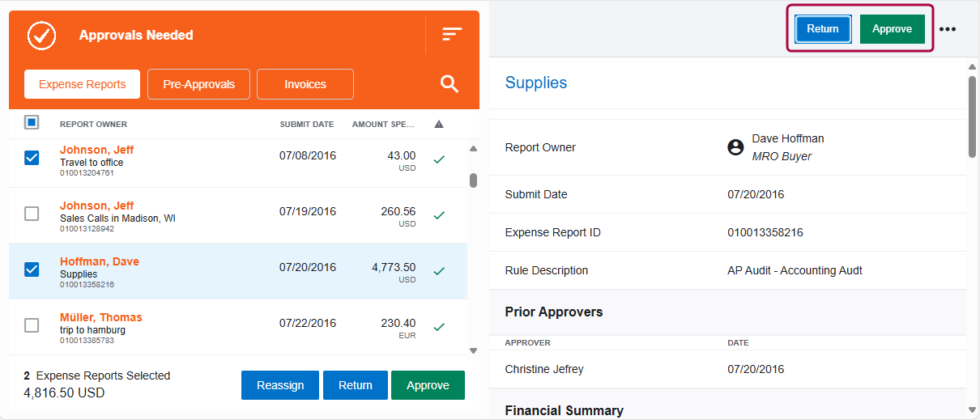Open the Hoffman, Dave report link
980x420 pixels.
pos(100,261)
